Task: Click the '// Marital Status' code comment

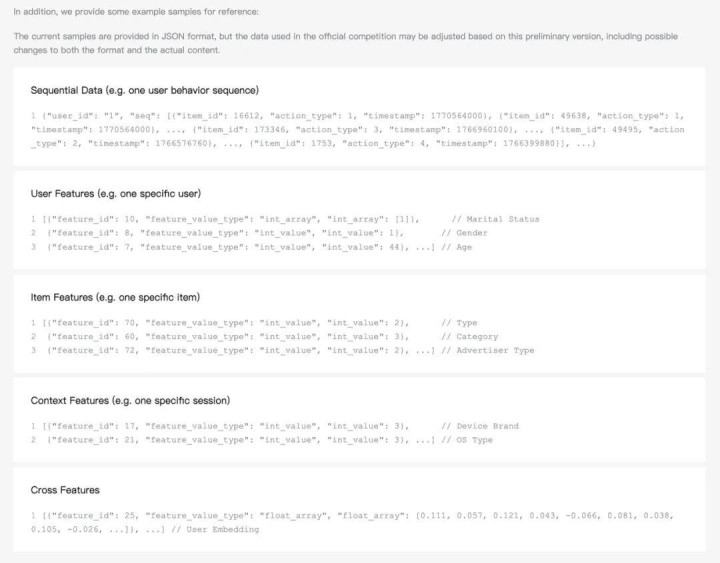Action: [495, 218]
